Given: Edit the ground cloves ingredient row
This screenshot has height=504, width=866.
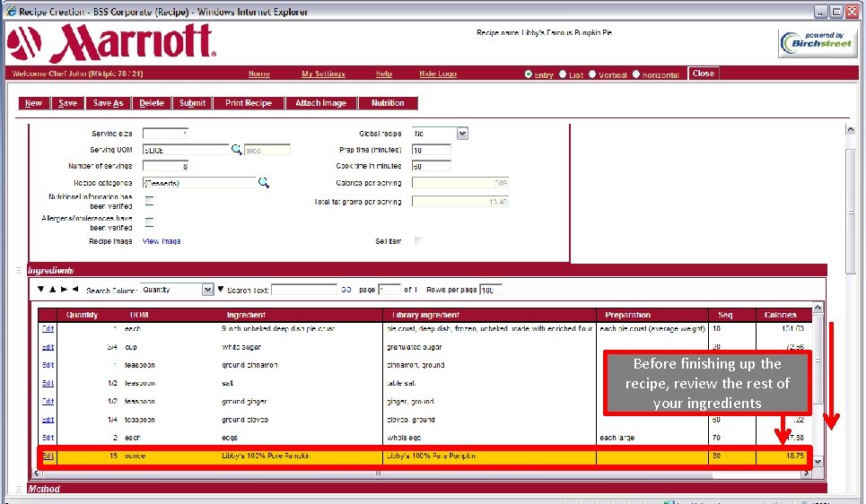Looking at the screenshot, I should (48, 420).
